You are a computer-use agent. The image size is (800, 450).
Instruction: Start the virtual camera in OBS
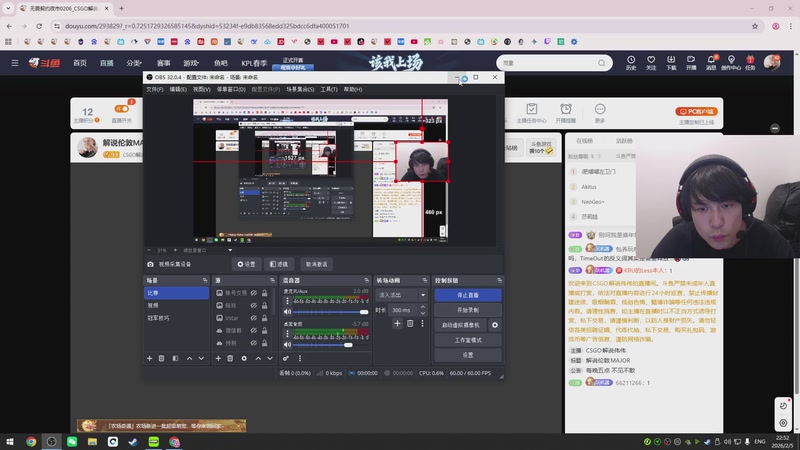coord(461,325)
